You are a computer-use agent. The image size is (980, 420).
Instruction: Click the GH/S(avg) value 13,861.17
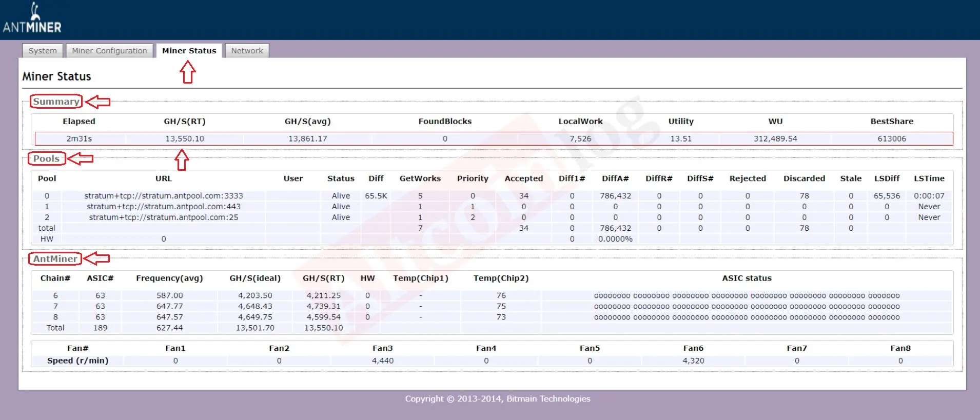307,139
